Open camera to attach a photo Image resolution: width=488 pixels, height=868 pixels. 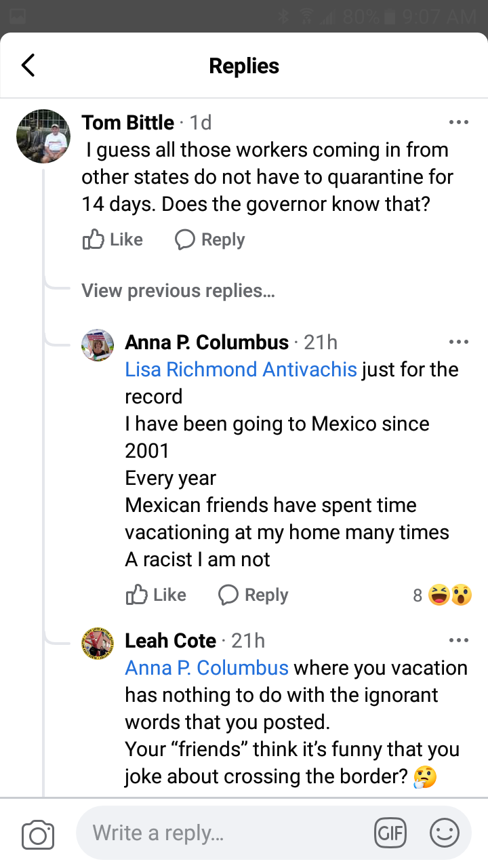(x=38, y=833)
